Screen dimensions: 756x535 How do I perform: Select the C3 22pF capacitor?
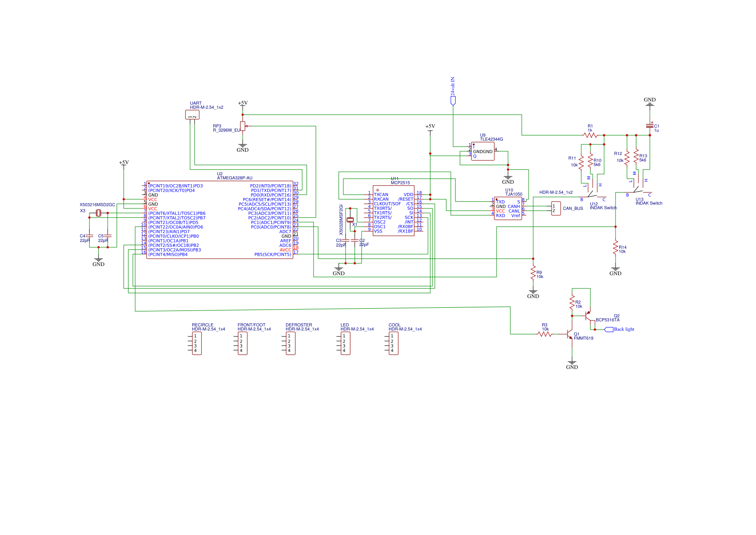tap(346, 241)
